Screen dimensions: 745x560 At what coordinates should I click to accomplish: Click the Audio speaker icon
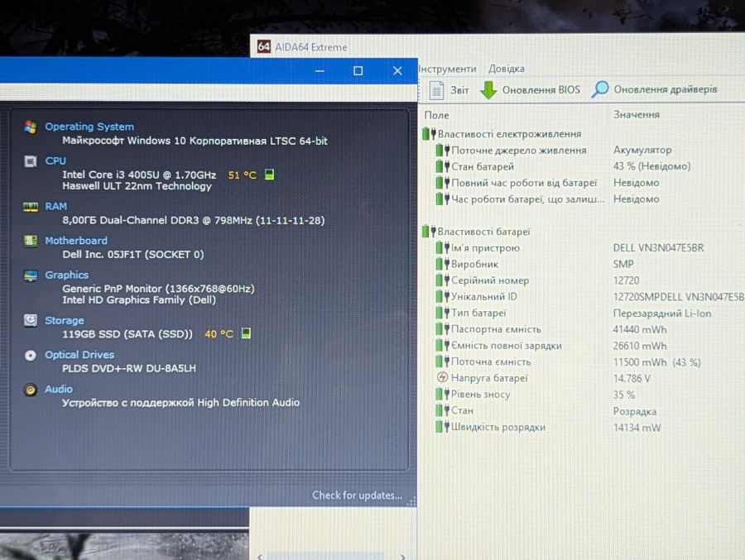[x=31, y=390]
